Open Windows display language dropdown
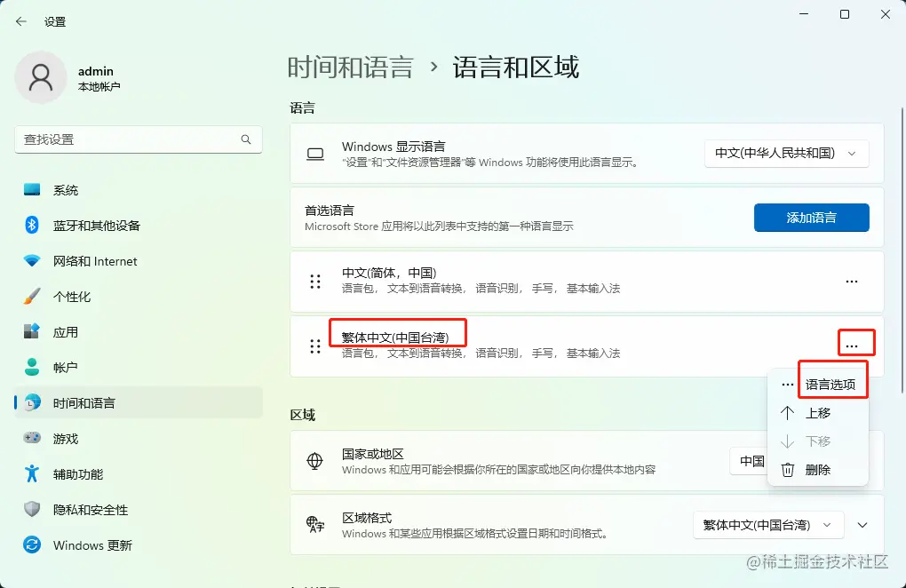 point(786,154)
